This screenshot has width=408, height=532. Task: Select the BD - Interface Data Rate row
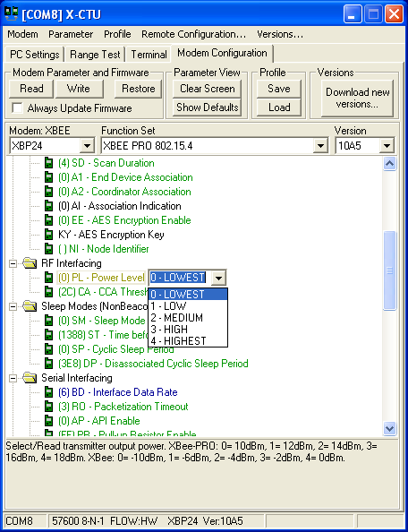[x=118, y=392]
